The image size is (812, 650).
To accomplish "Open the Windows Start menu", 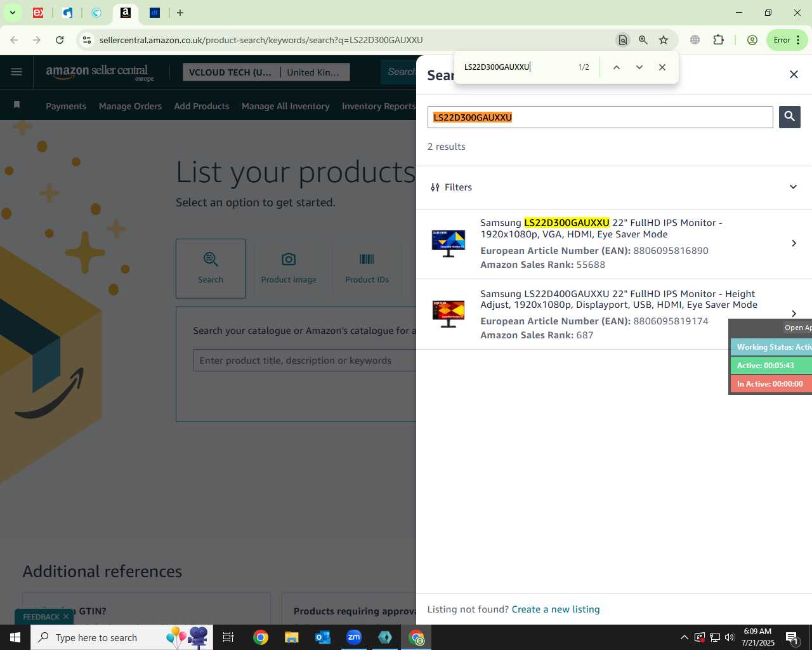I will 15,637.
